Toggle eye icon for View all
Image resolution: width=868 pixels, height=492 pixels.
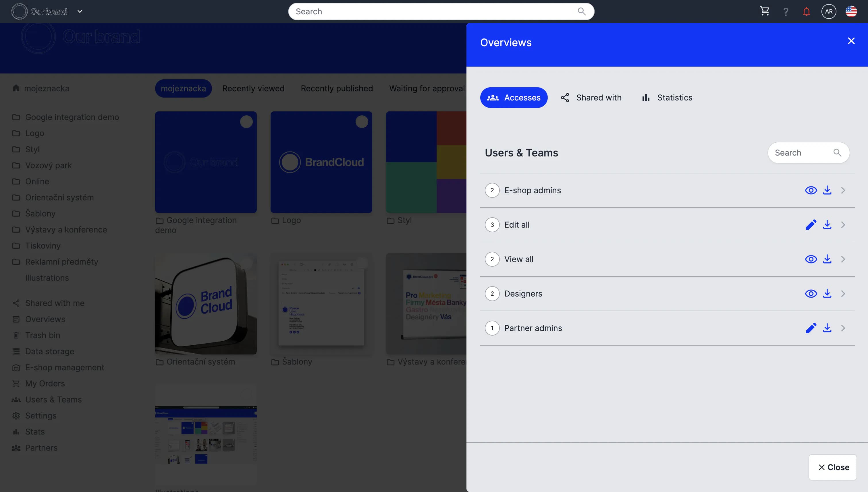coord(811,259)
